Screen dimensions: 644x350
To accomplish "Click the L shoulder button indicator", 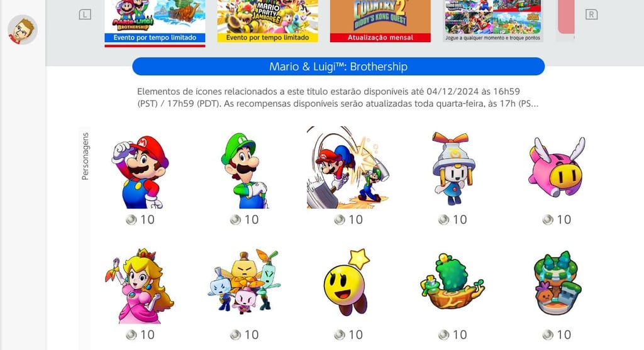I will pos(85,15).
